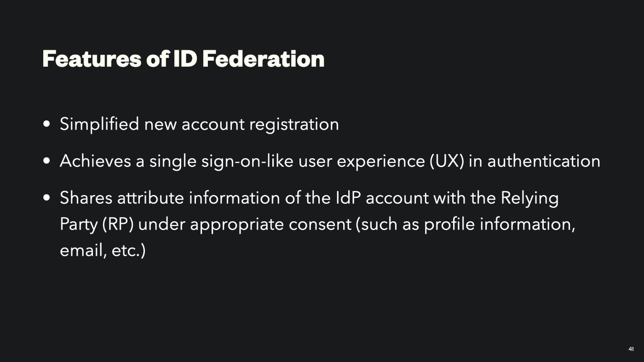This screenshot has width=644, height=362.
Task: Click the "Features of ID Federation" slide title
Action: click(183, 59)
